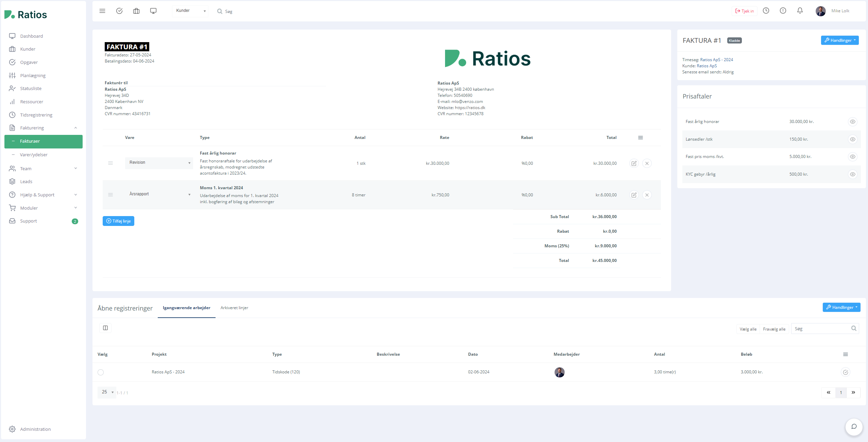Select Fakturaer submenu item
This screenshot has width=868, height=442.
click(44, 141)
